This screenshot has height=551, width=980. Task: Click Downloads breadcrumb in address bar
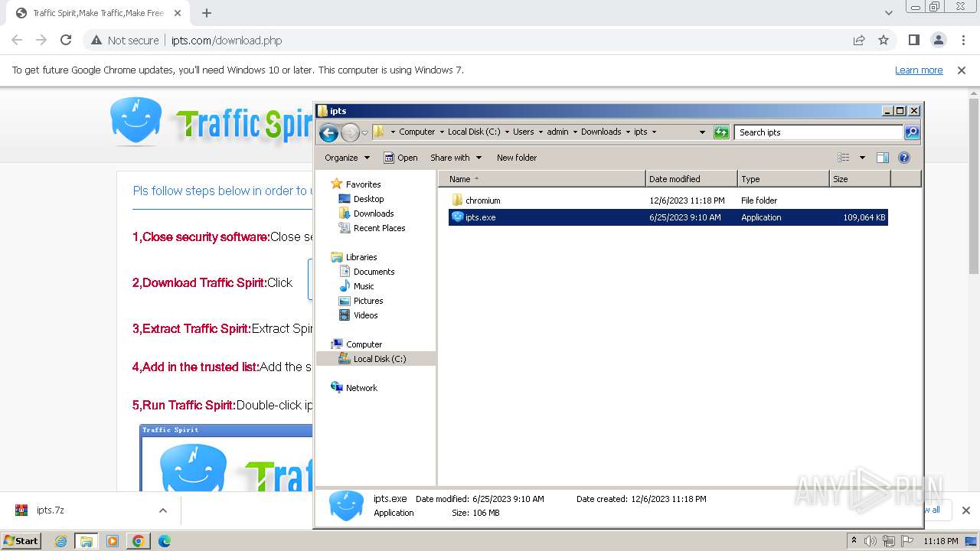pyautogui.click(x=601, y=132)
